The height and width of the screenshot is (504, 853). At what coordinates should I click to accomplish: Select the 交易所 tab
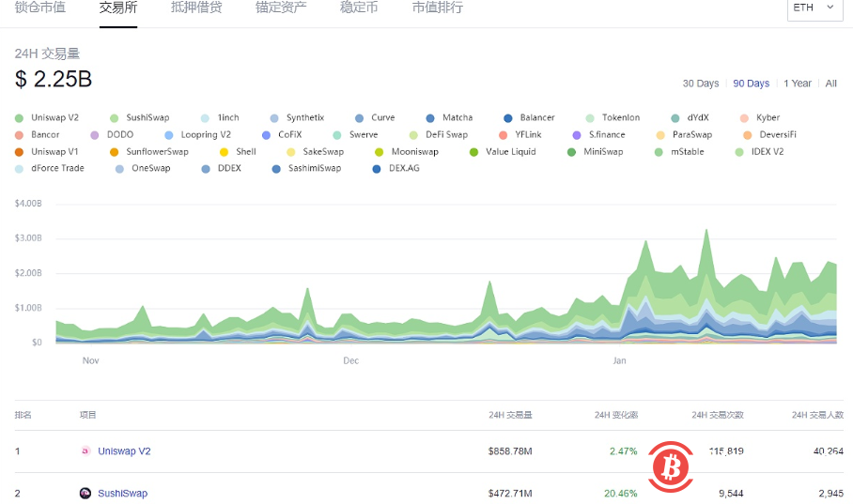click(x=118, y=8)
